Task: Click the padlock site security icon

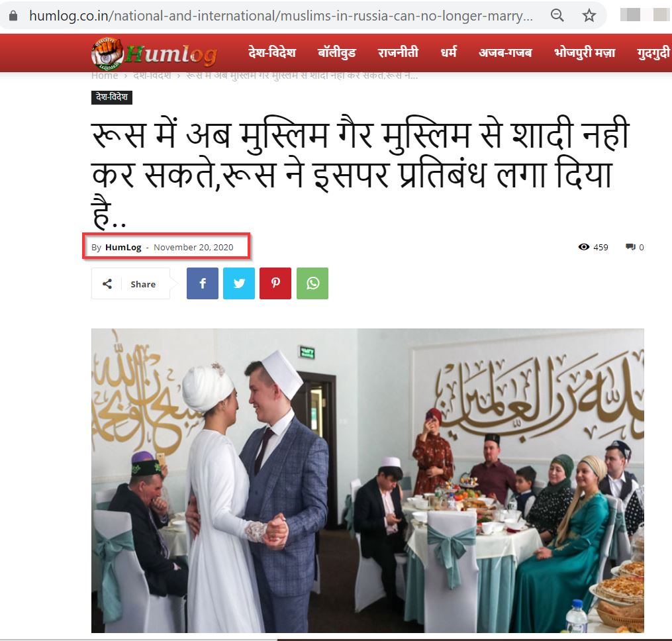Action: pos(13,16)
